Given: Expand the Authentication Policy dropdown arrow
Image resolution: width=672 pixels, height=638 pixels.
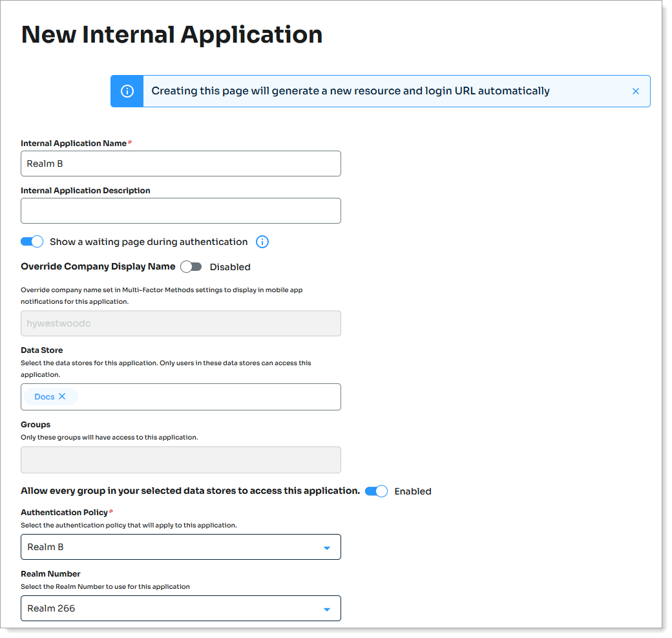Looking at the screenshot, I should tap(326, 548).
